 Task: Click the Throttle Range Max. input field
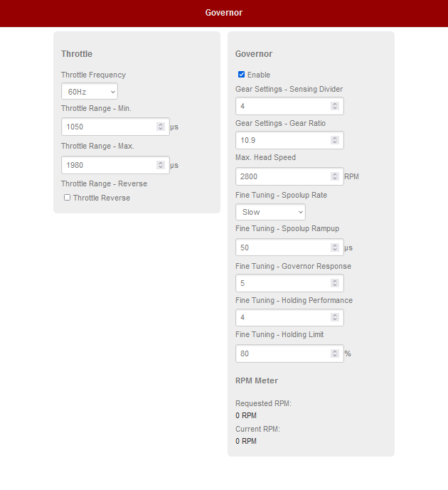coord(108,165)
